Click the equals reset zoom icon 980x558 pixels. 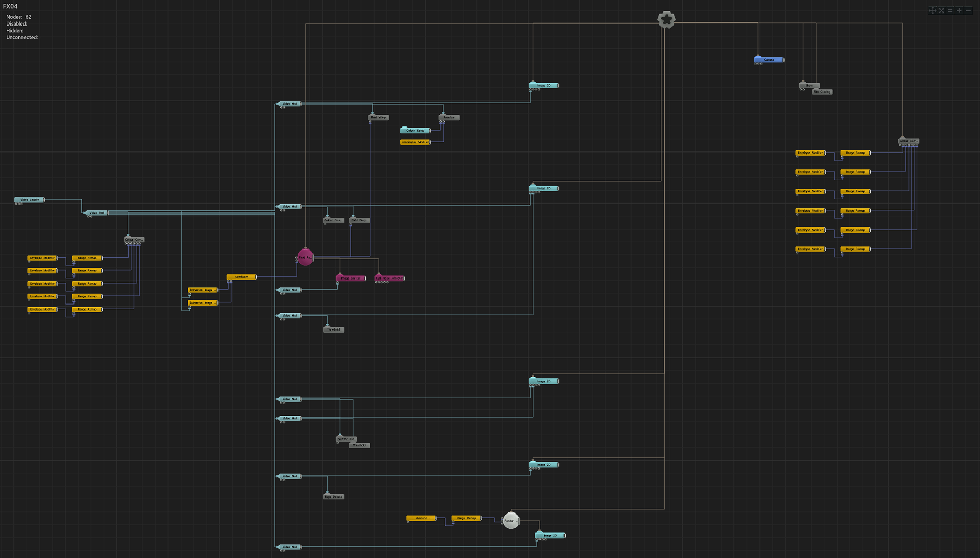(950, 10)
